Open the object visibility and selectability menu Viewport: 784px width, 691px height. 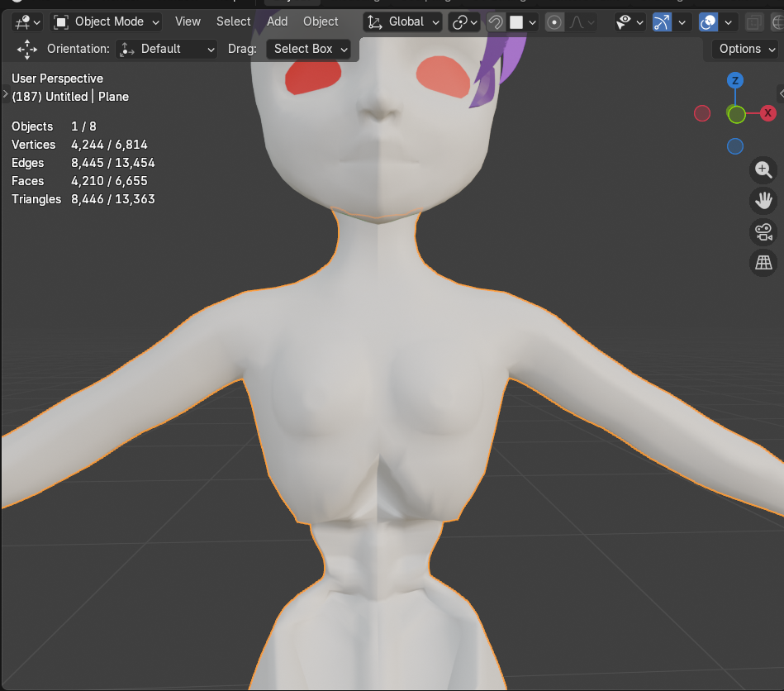(x=629, y=22)
